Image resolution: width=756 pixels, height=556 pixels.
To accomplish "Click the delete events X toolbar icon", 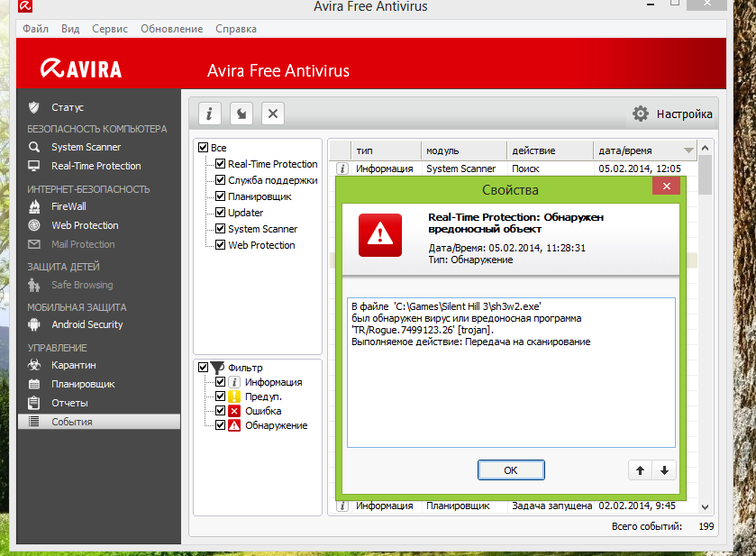I will tap(273, 114).
